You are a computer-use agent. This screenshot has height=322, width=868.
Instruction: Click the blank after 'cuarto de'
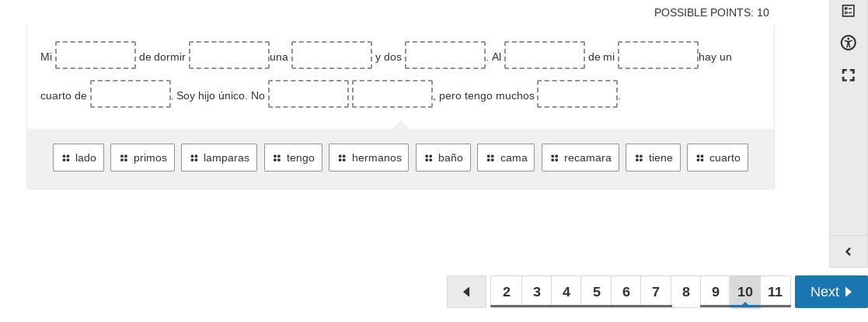pyautogui.click(x=131, y=94)
